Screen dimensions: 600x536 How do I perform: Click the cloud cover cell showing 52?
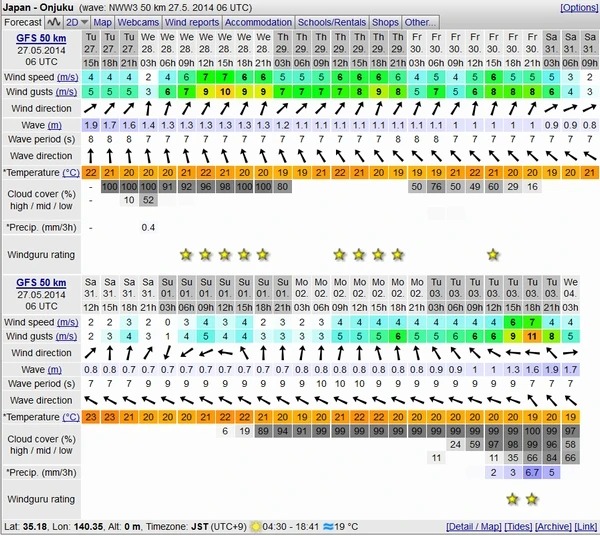coord(148,200)
